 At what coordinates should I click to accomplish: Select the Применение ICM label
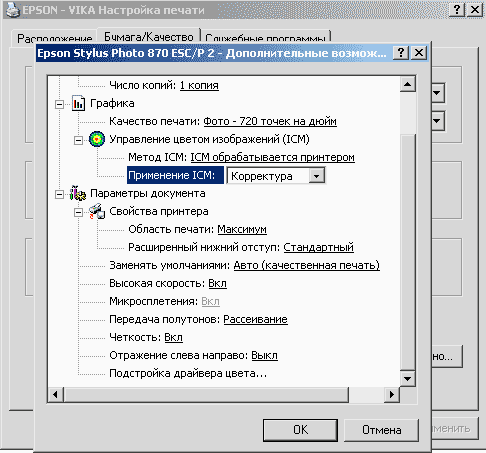(175, 175)
